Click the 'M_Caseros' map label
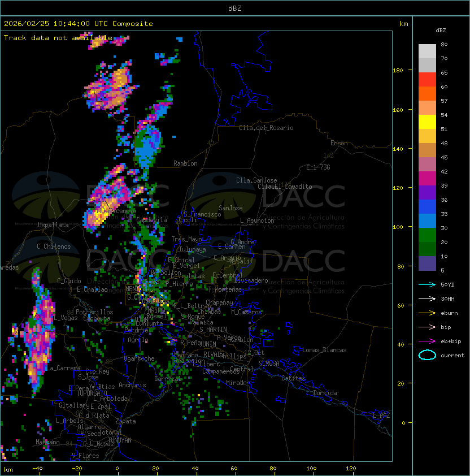The width and height of the screenshot is (470, 476). (x=246, y=312)
